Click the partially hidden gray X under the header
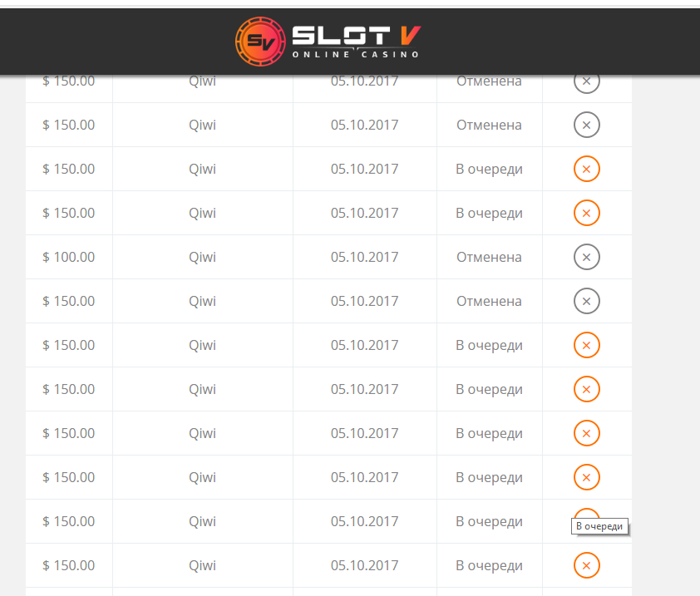 (x=586, y=82)
